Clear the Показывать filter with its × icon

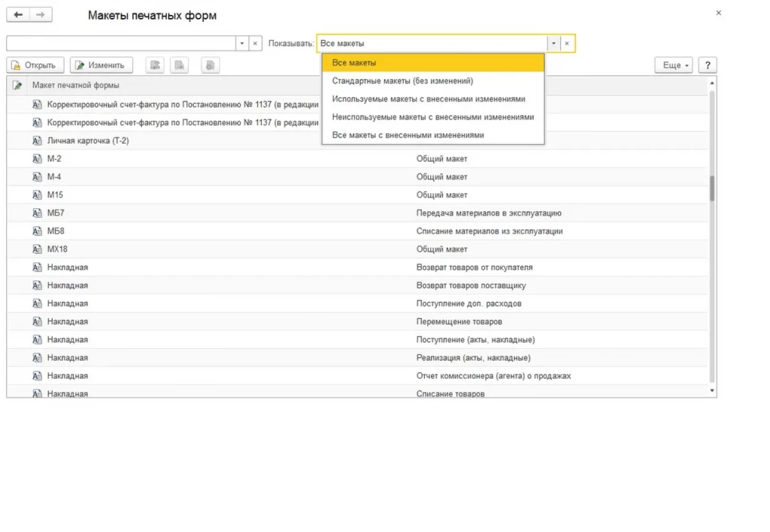tap(567, 43)
